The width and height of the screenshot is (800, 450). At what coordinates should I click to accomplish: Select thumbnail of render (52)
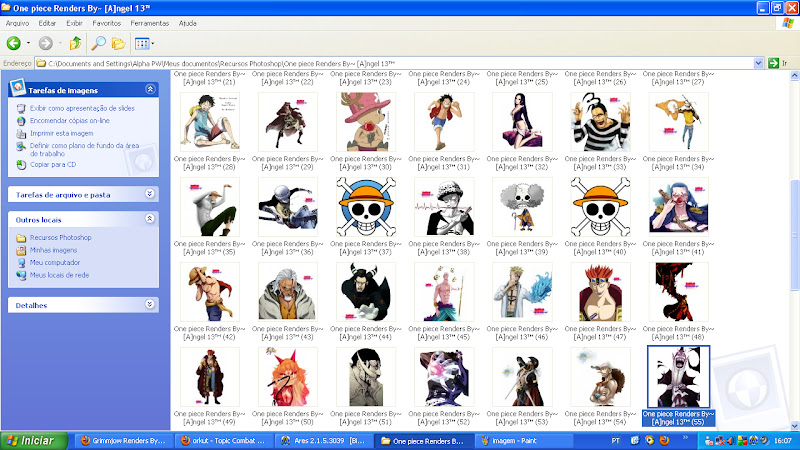(444, 377)
